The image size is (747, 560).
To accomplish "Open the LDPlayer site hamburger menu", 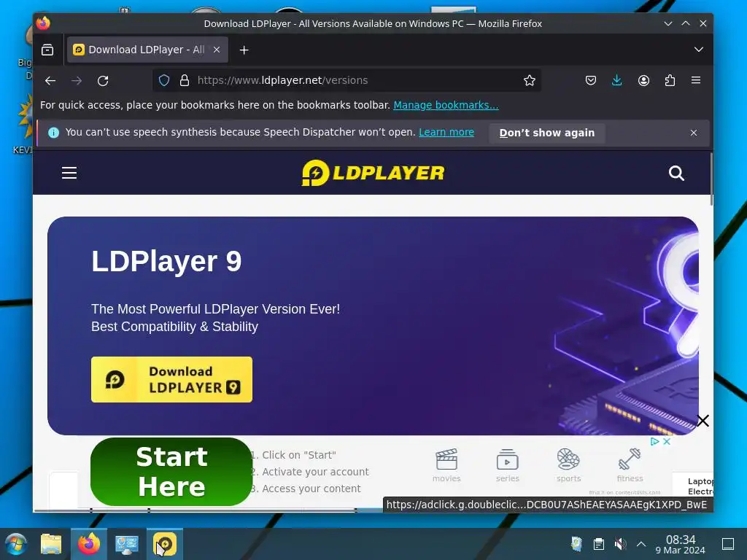I will tap(69, 173).
